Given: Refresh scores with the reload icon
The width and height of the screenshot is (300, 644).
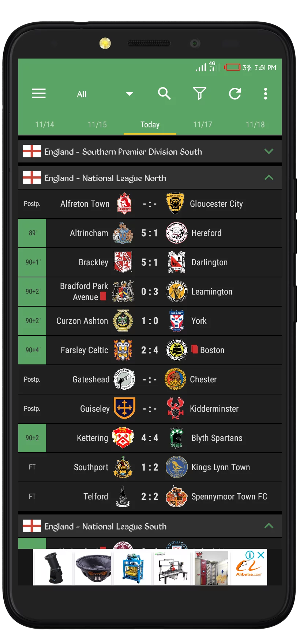Looking at the screenshot, I should coord(235,94).
